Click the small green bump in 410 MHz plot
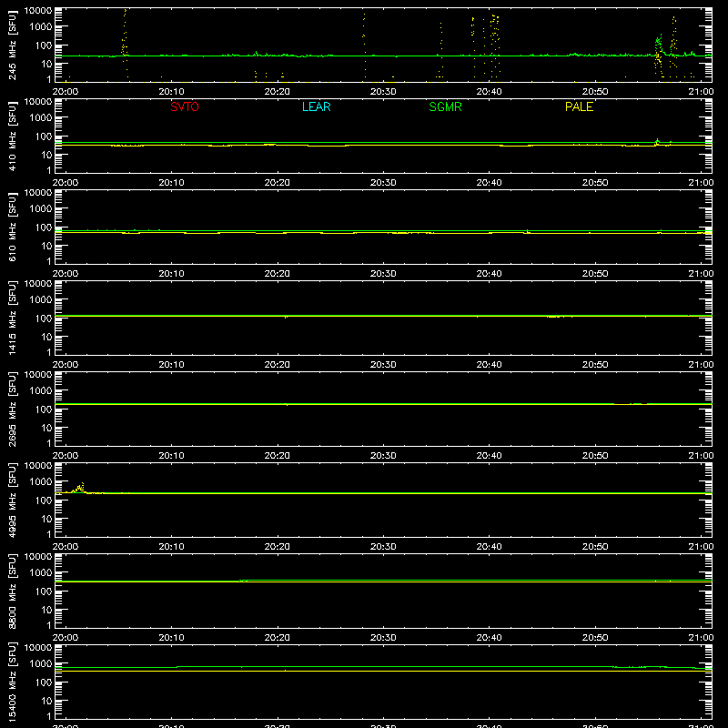Screen dimensions: 728x728 pos(657,140)
